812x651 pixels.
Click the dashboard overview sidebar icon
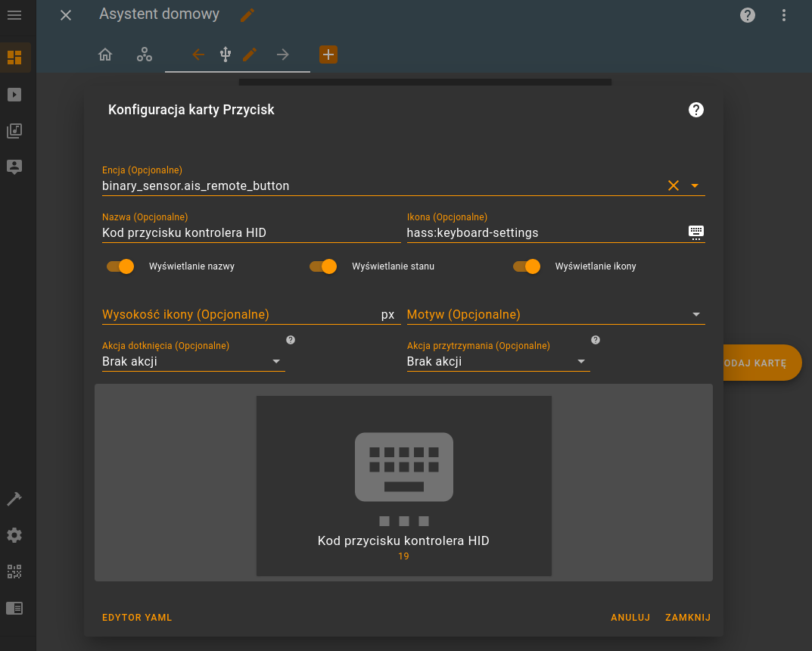point(14,57)
